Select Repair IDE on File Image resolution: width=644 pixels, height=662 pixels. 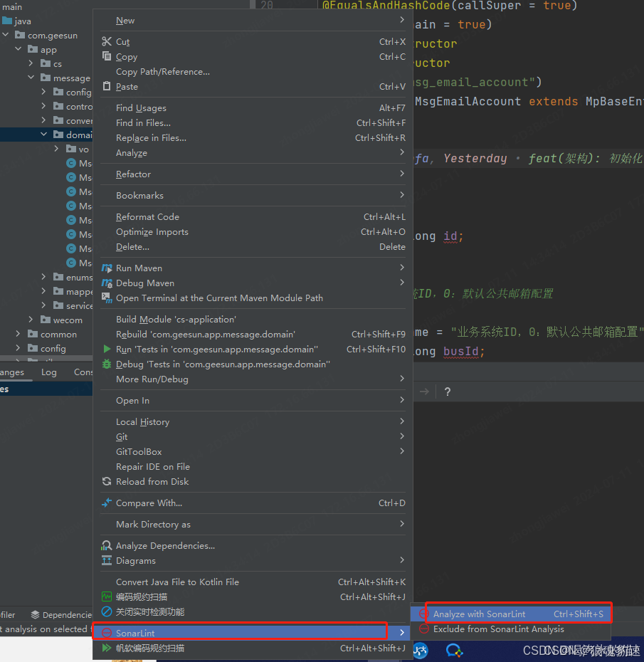pyautogui.click(x=253, y=466)
